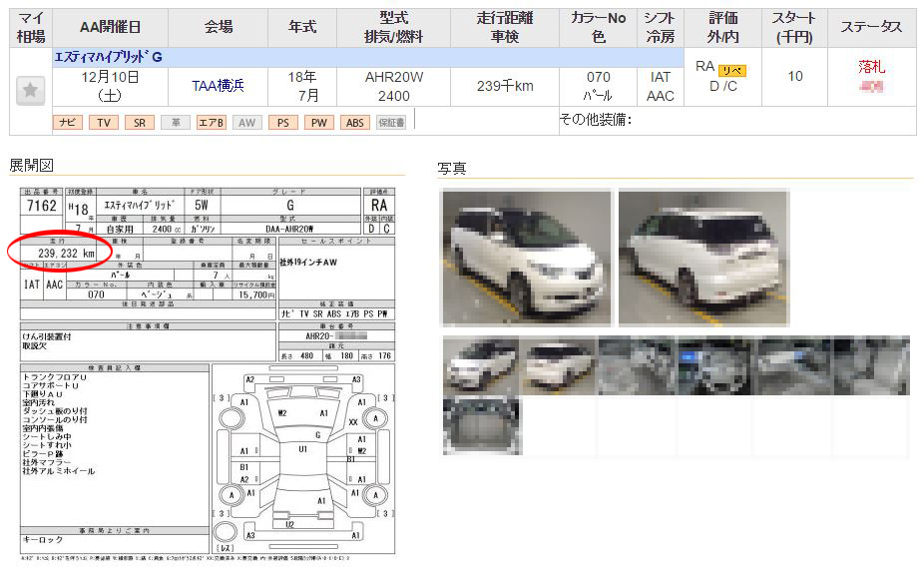
Task: Click the greyed 革 leather badge
Action: [176, 123]
